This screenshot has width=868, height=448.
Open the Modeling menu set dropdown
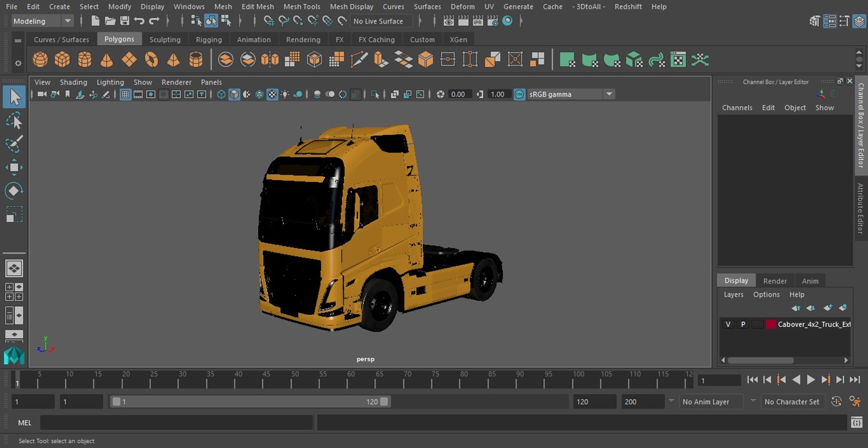coord(42,21)
